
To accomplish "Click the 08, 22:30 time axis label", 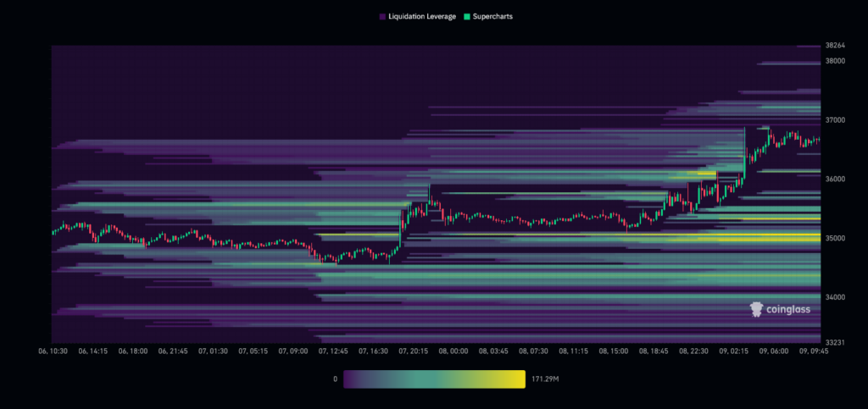I will [x=694, y=351].
